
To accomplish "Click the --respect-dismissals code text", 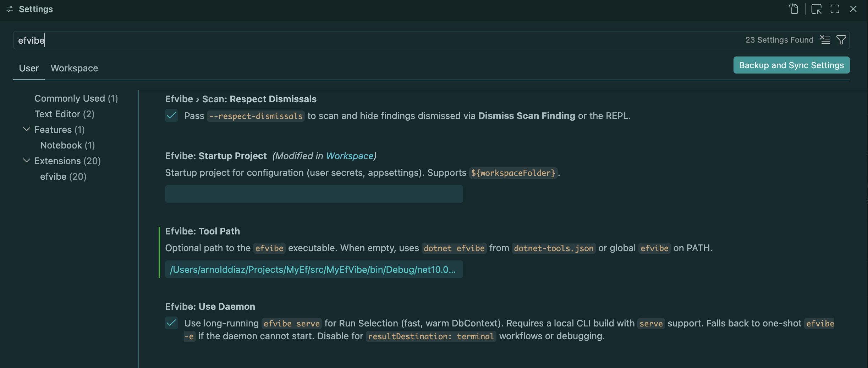I will coord(256,116).
